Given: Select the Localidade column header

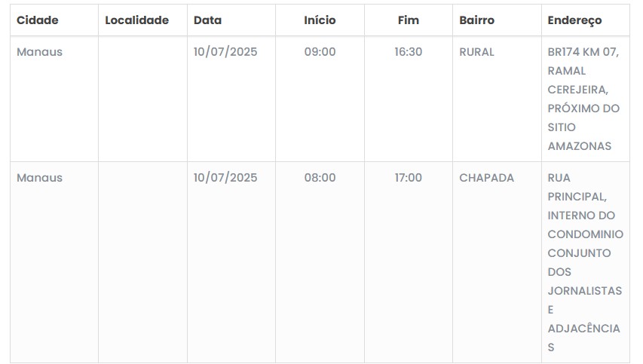Looking at the screenshot, I should 136,20.
